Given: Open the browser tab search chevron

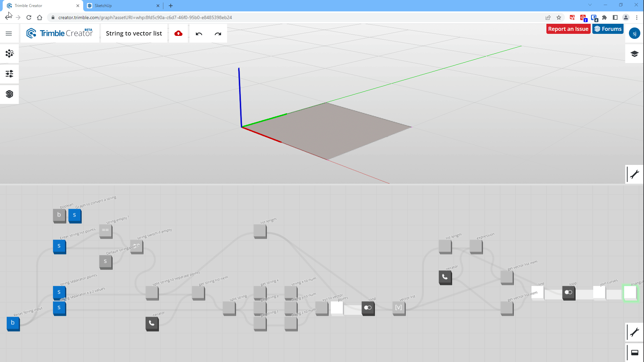Looking at the screenshot, I should (590, 5).
